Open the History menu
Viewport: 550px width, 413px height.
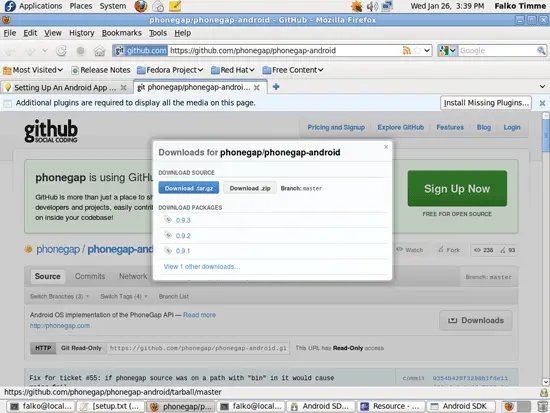coord(82,33)
